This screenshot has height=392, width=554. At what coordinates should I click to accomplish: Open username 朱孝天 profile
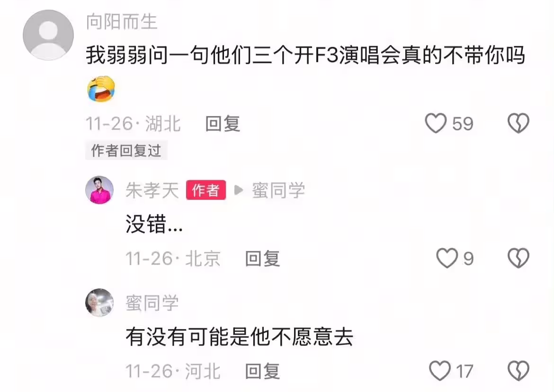click(152, 190)
